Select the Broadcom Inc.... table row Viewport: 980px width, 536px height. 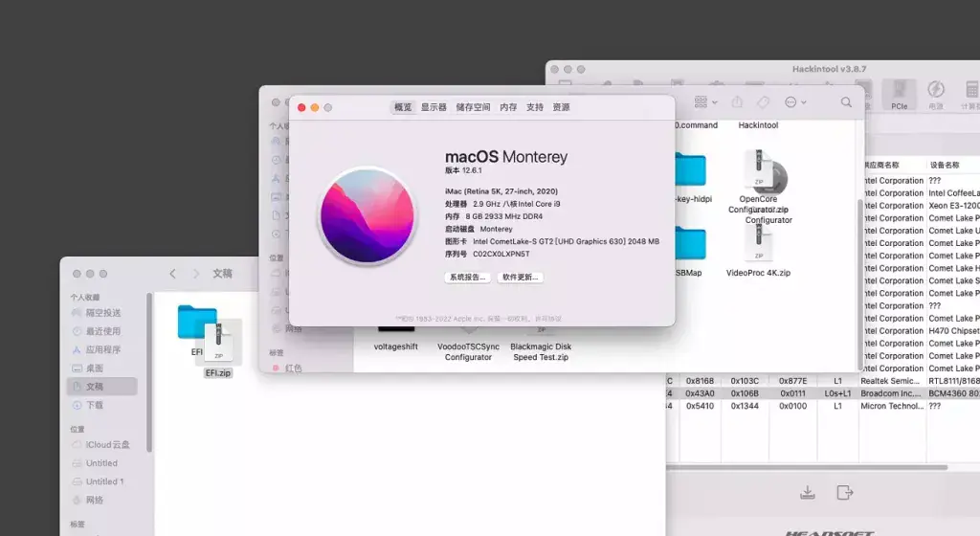point(823,393)
